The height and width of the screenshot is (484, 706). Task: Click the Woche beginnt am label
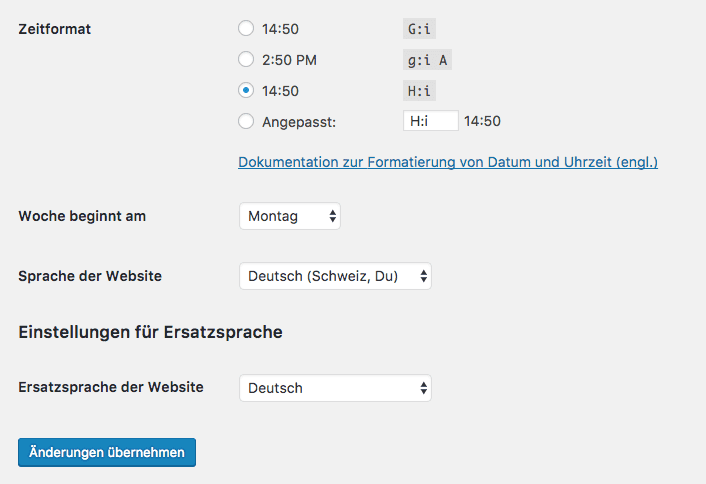click(x=82, y=216)
